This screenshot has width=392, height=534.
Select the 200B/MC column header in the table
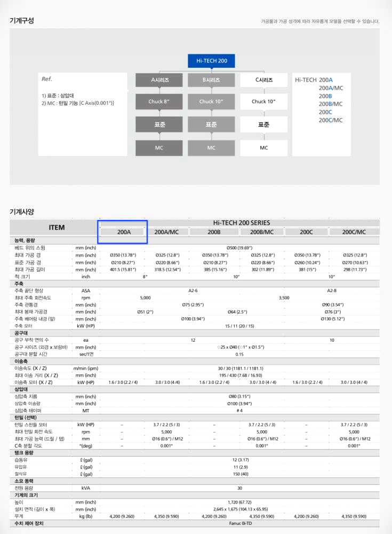tap(262, 232)
